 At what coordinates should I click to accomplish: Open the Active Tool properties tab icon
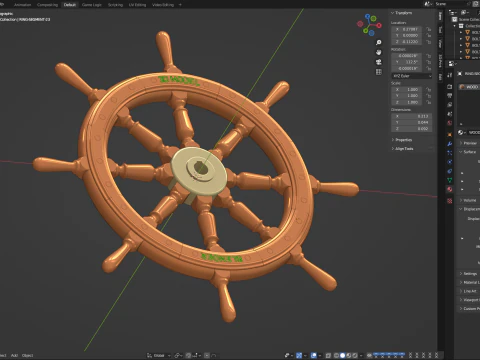pos(450,75)
